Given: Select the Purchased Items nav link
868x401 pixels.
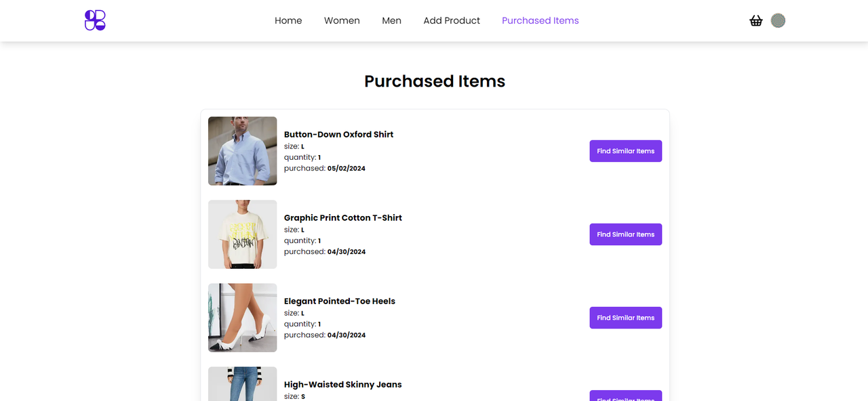Looking at the screenshot, I should tap(540, 20).
